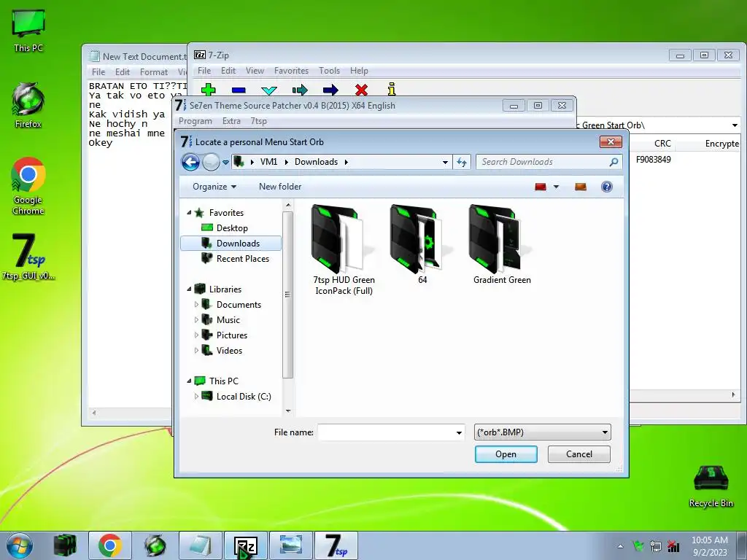This screenshot has width=747, height=560.
Task: Click the VM1 breadcrumb segment
Action: pyautogui.click(x=268, y=162)
